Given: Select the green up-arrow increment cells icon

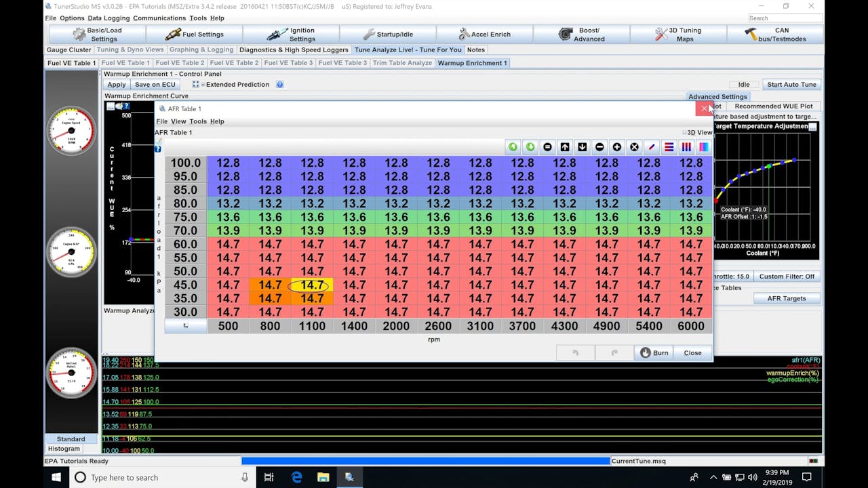Looking at the screenshot, I should 513,146.
